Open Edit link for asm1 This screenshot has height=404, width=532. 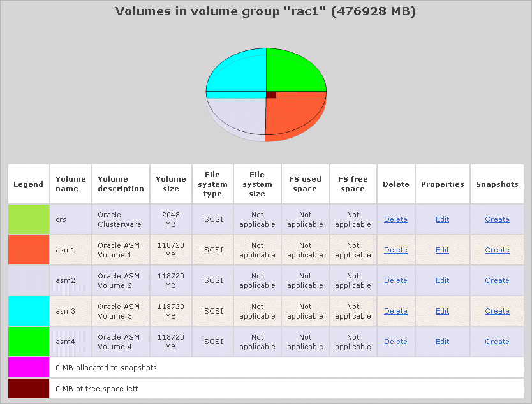[443, 250]
